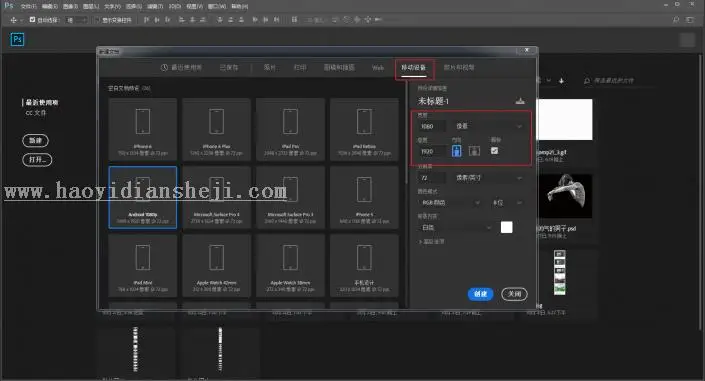Switch to the 照片 tab

click(269, 67)
